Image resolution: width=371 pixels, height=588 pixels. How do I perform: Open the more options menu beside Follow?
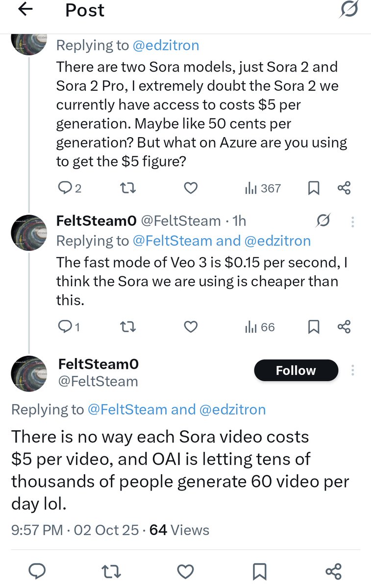[353, 370]
